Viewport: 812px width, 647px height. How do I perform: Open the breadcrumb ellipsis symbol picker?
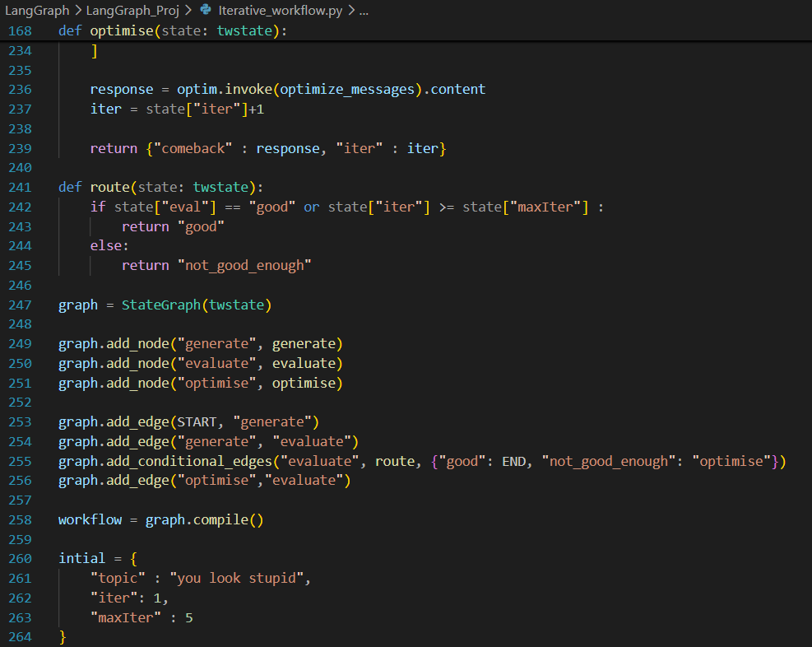(x=364, y=12)
